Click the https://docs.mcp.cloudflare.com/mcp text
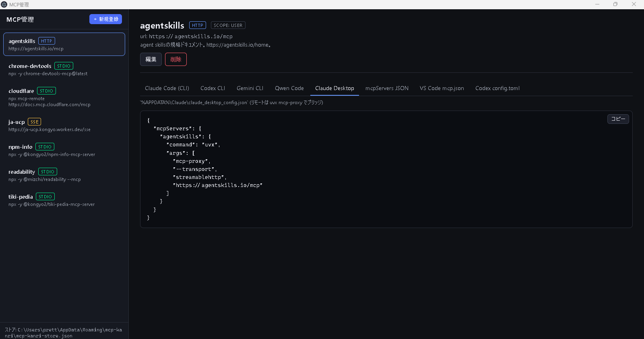The height and width of the screenshot is (339, 644). (x=50, y=105)
